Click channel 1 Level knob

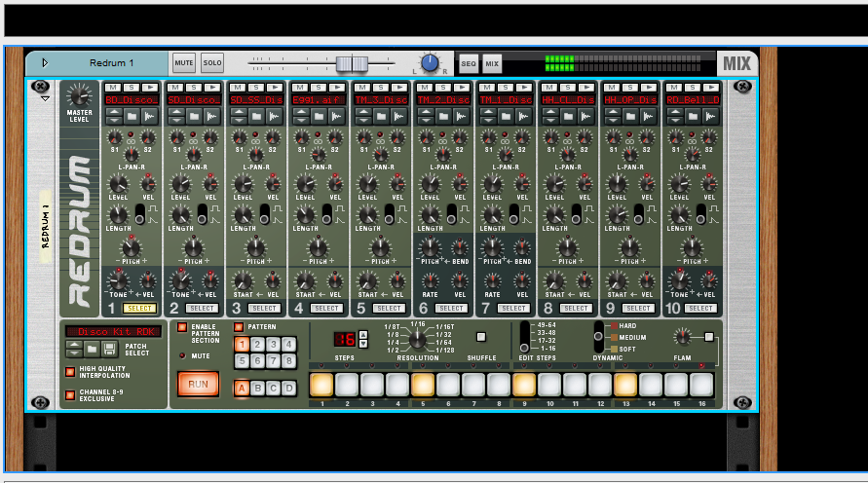click(x=117, y=184)
